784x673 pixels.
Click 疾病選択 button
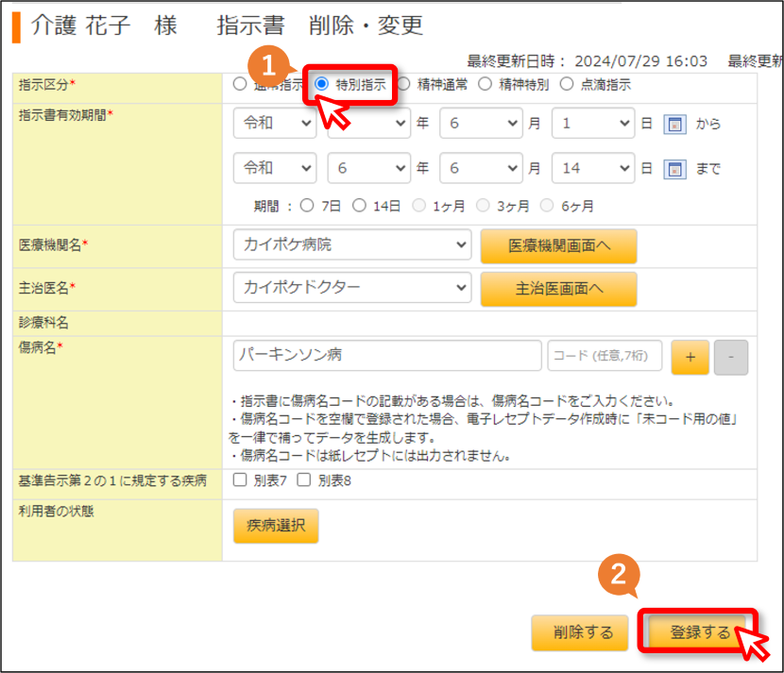(x=276, y=526)
